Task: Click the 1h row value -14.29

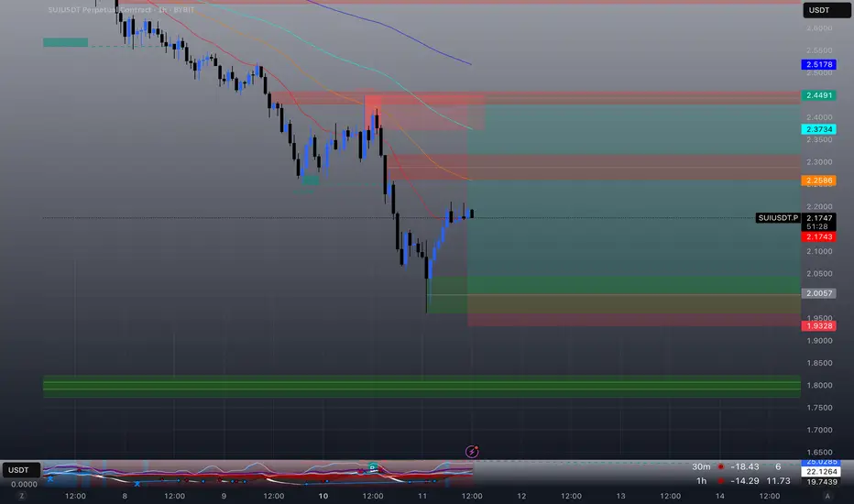Action: click(x=745, y=481)
